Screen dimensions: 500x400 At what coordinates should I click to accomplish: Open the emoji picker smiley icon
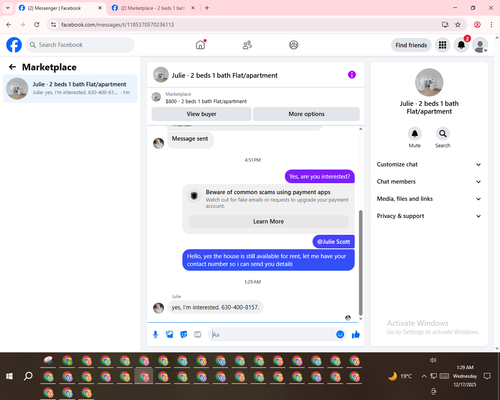click(340, 334)
